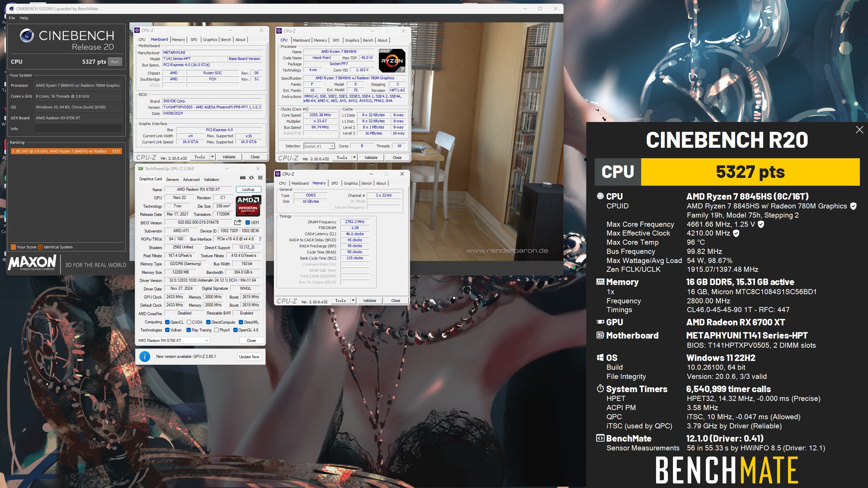The width and height of the screenshot is (868, 488).
Task: Click the Motherboard icon in BenchMate
Action: pyautogui.click(x=600, y=335)
